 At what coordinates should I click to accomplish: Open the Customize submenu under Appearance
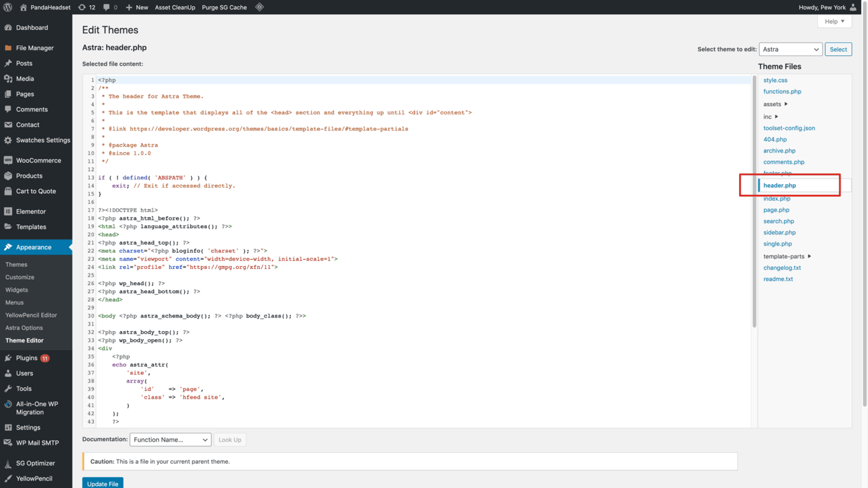[x=20, y=277]
